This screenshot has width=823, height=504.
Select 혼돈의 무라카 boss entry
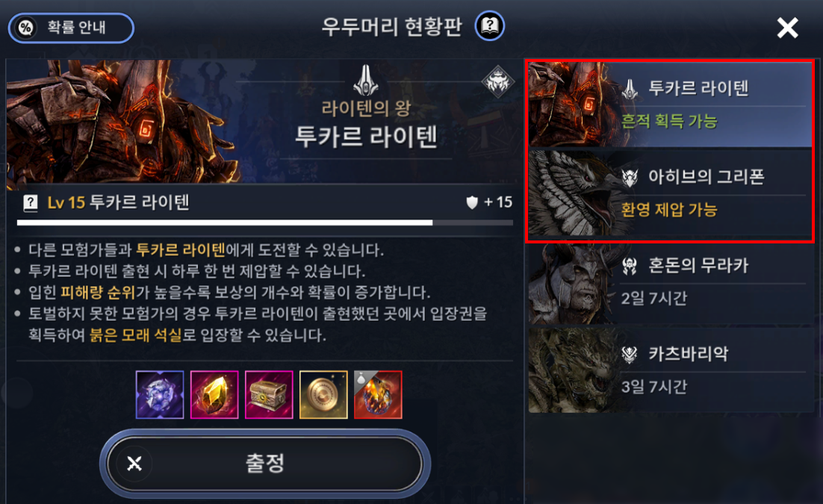[x=670, y=284]
